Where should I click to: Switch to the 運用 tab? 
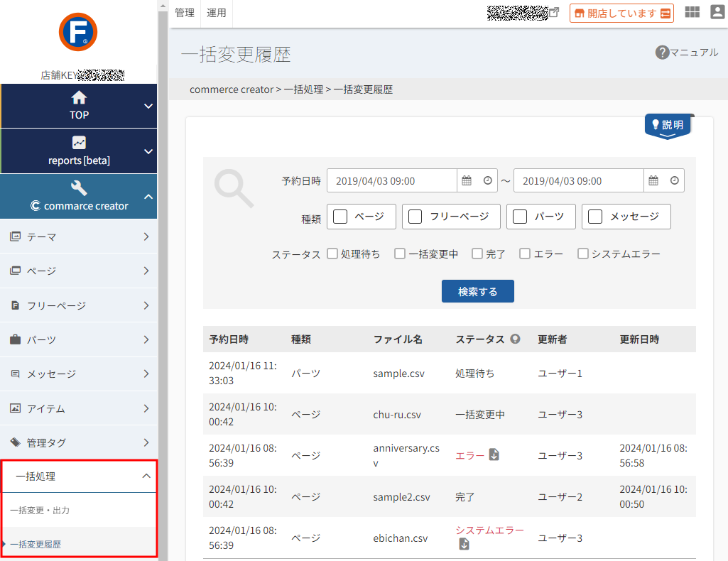(x=217, y=13)
